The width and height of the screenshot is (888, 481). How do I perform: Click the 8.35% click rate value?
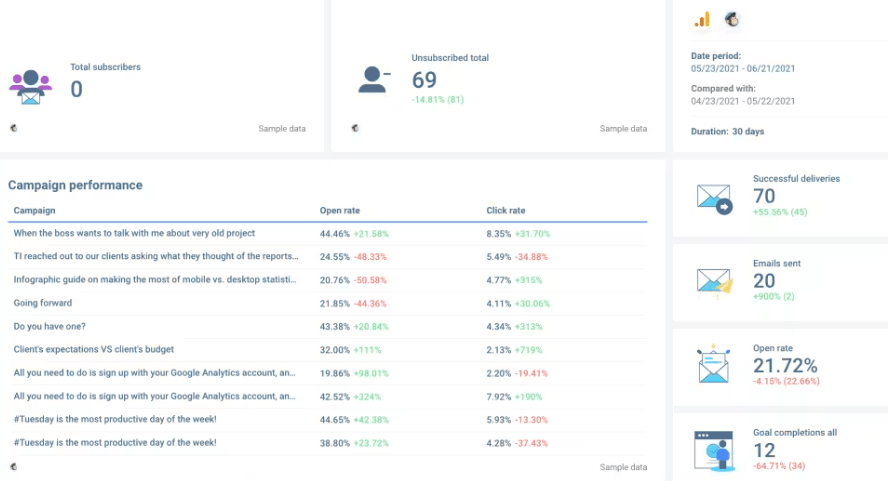499,233
